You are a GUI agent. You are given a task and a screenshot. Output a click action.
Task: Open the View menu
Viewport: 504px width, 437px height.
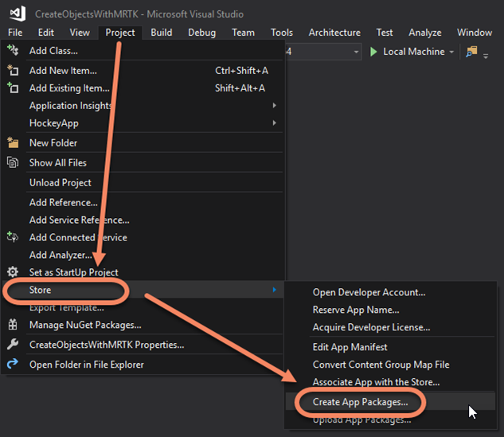(x=80, y=33)
